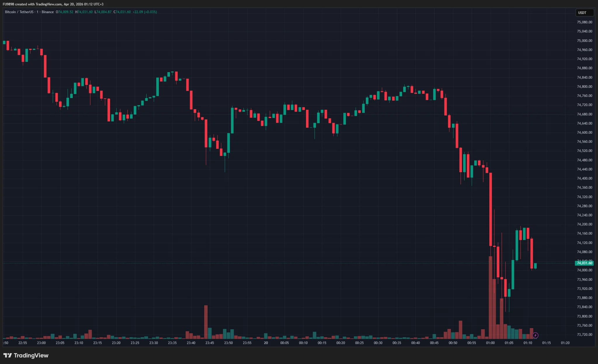Click the Open value O74,009.52 in legend

tap(65, 12)
